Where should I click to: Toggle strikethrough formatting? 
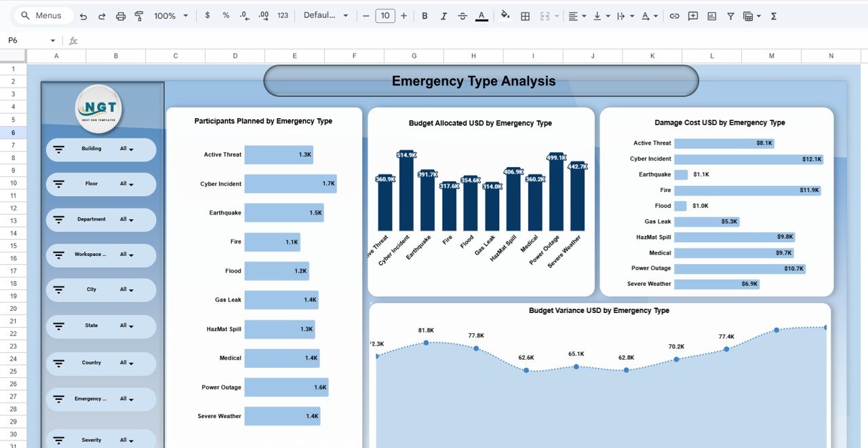point(462,16)
